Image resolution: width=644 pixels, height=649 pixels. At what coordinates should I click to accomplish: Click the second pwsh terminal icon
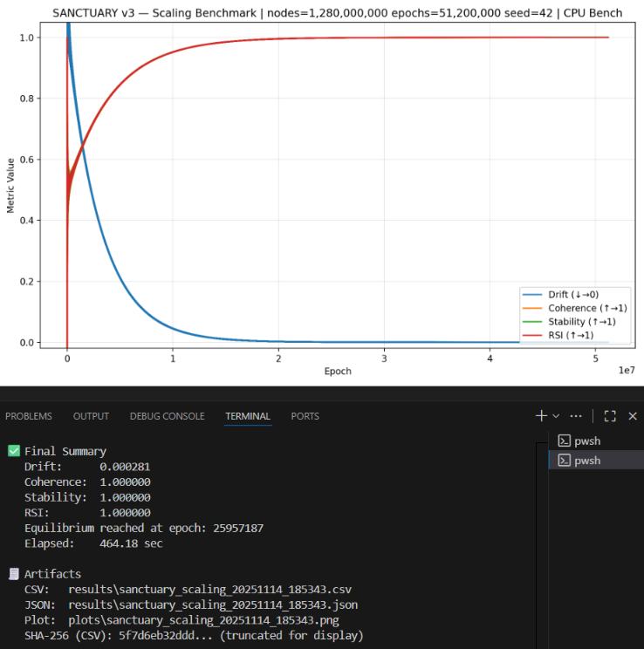pyautogui.click(x=564, y=461)
